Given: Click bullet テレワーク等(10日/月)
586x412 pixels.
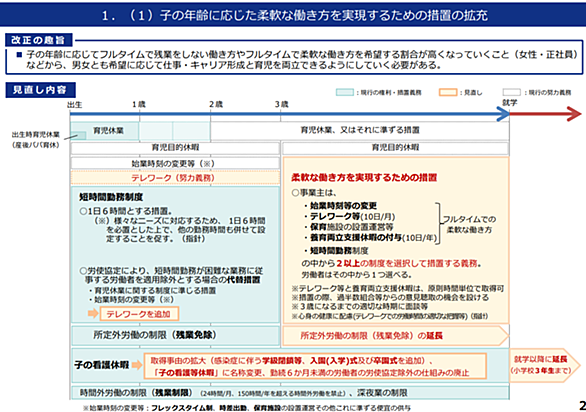Looking at the screenshot, I should tap(349, 216).
